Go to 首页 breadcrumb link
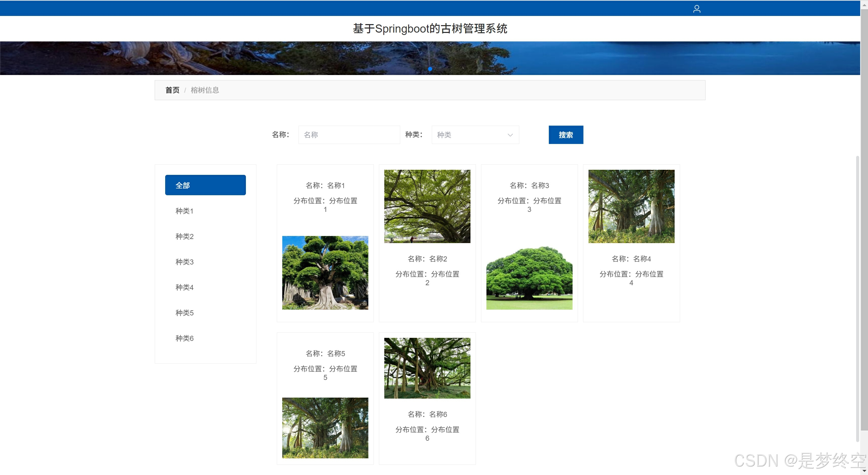Viewport: 868px width, 475px height. pyautogui.click(x=172, y=90)
